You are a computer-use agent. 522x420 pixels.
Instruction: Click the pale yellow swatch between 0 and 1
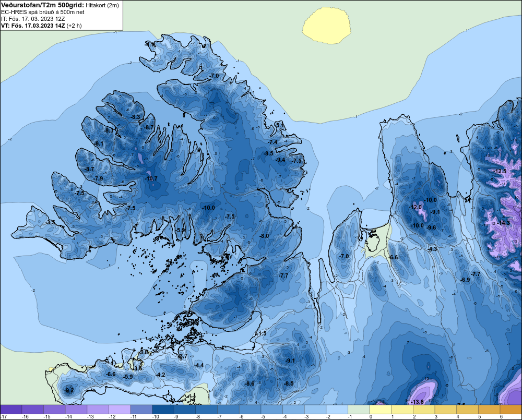381,410
